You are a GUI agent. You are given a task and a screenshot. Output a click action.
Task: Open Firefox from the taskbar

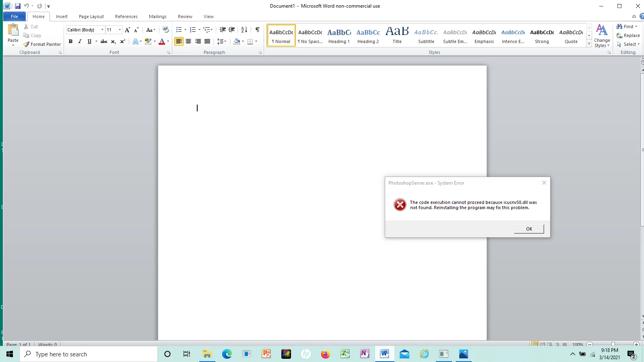pos(325,354)
